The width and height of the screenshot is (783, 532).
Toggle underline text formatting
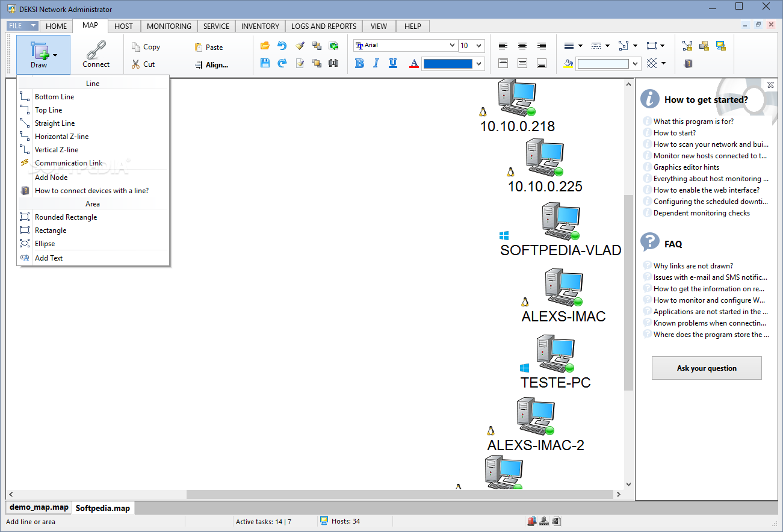click(393, 63)
